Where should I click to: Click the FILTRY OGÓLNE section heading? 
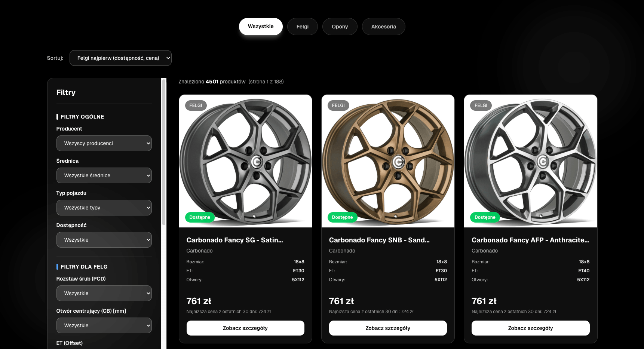(82, 117)
